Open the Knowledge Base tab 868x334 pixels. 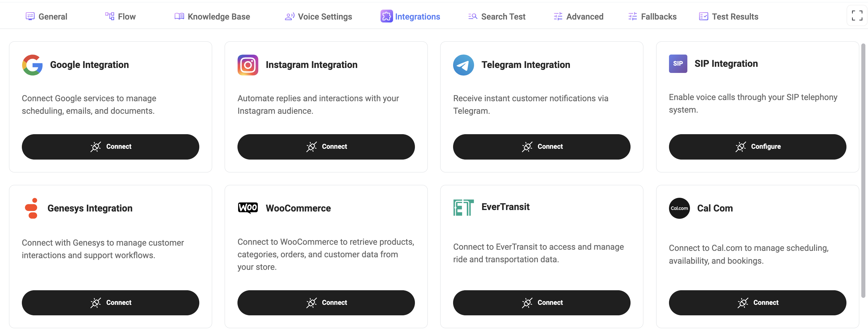[212, 17]
